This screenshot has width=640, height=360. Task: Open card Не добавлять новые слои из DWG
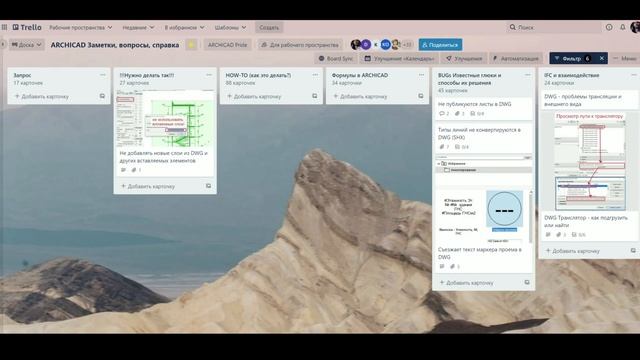pyautogui.click(x=164, y=157)
